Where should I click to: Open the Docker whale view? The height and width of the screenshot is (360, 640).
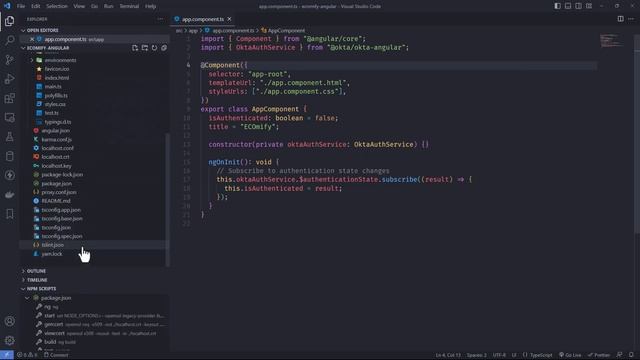9,195
